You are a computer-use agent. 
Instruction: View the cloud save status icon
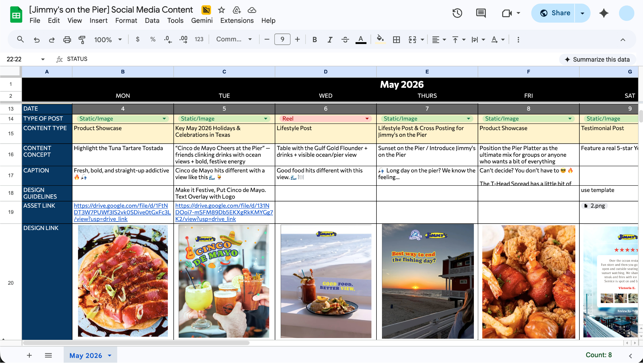252,10
